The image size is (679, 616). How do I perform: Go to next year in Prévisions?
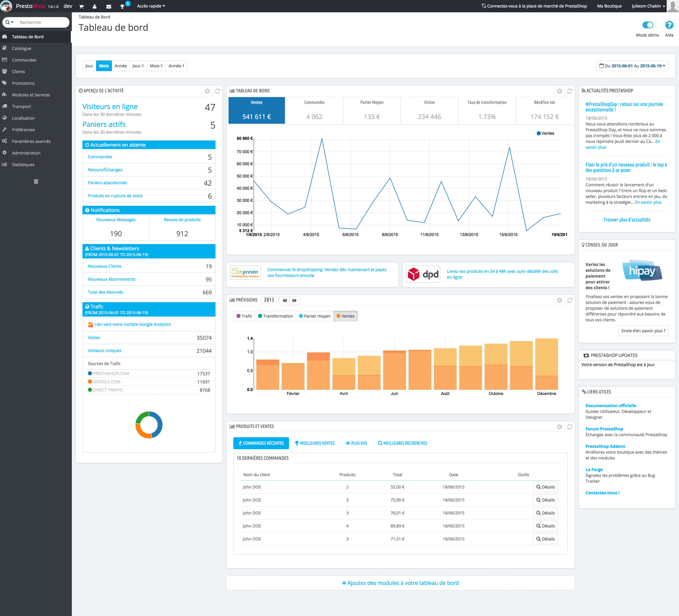(295, 300)
